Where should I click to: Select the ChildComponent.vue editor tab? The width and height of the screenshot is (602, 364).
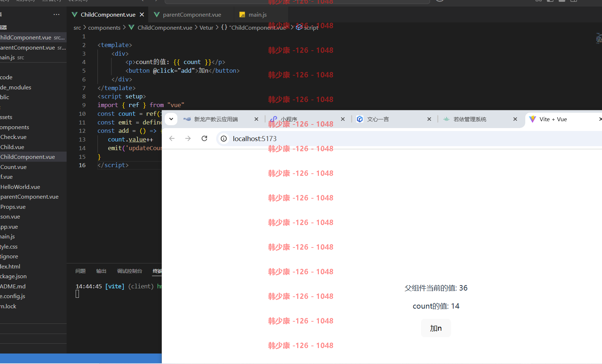pos(108,14)
